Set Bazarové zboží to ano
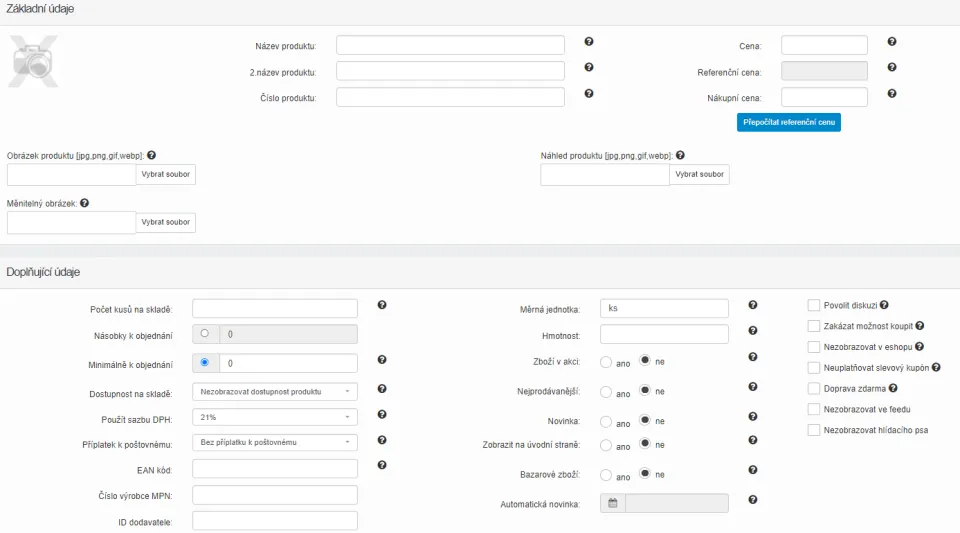Screen dimensions: 960x533 coord(606,475)
